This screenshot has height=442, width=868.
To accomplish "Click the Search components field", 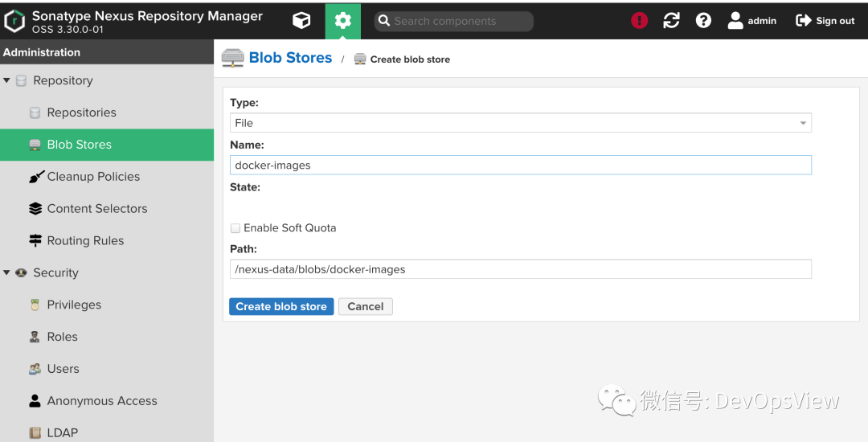I will (454, 21).
